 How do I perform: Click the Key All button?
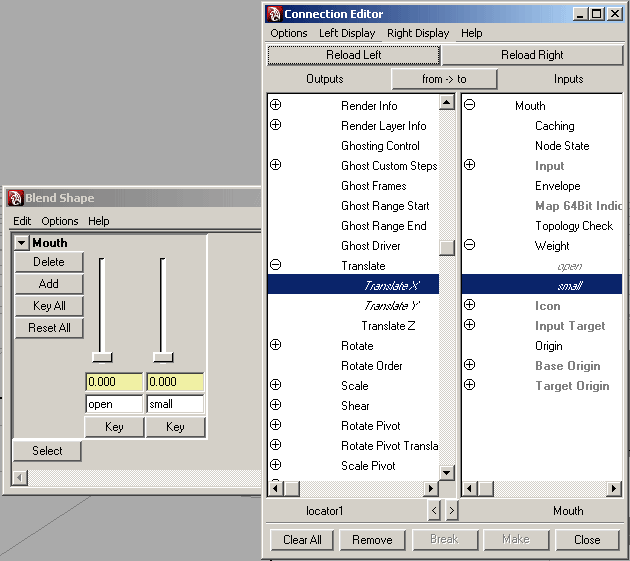pos(49,306)
